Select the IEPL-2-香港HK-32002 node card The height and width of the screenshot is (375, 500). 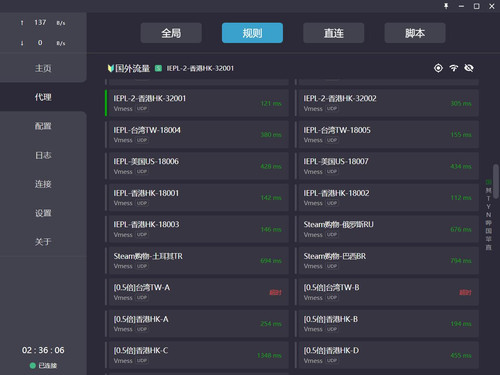(387, 103)
